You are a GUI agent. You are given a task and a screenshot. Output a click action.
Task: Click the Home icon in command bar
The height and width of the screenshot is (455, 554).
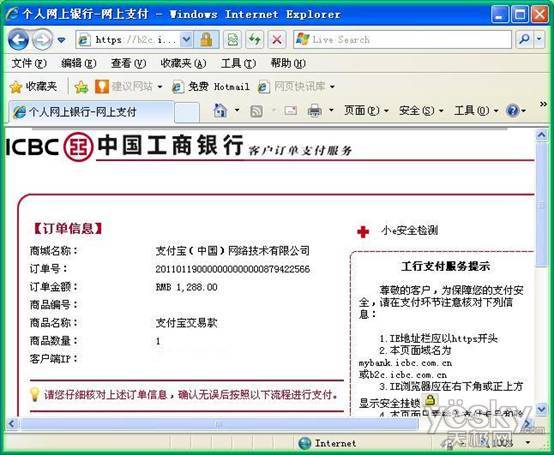point(220,111)
